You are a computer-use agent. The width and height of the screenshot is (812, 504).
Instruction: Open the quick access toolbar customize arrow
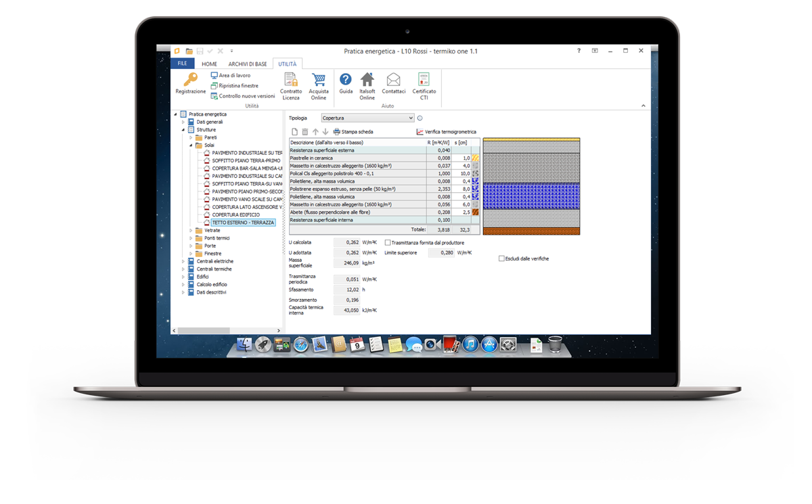click(231, 51)
